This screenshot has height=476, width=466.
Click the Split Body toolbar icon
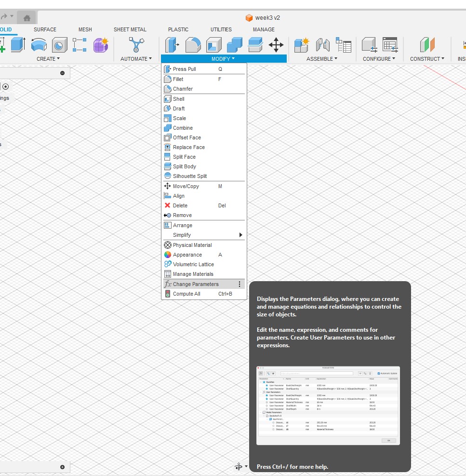tap(255, 45)
